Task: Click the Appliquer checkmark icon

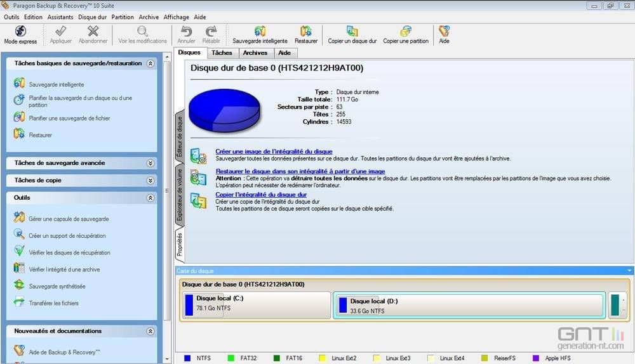Action: click(x=61, y=31)
